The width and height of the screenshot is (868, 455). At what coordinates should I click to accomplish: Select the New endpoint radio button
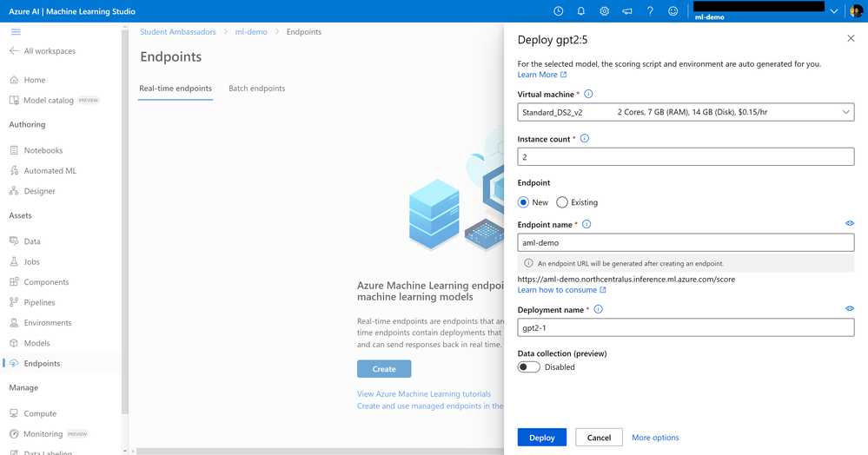[x=523, y=202]
